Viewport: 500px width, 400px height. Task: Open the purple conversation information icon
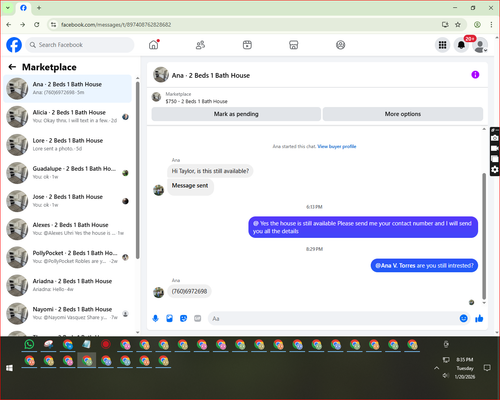[x=475, y=75]
